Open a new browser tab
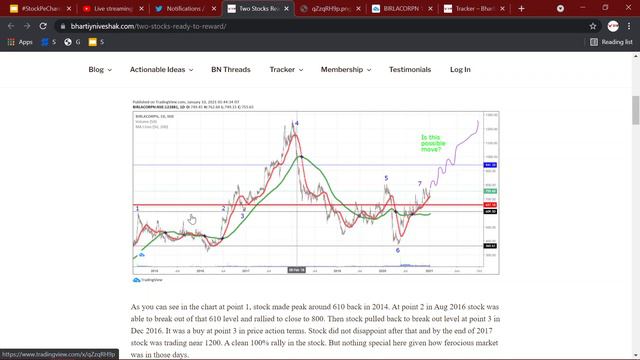Screen dimensions: 640x360 (x=521, y=9)
